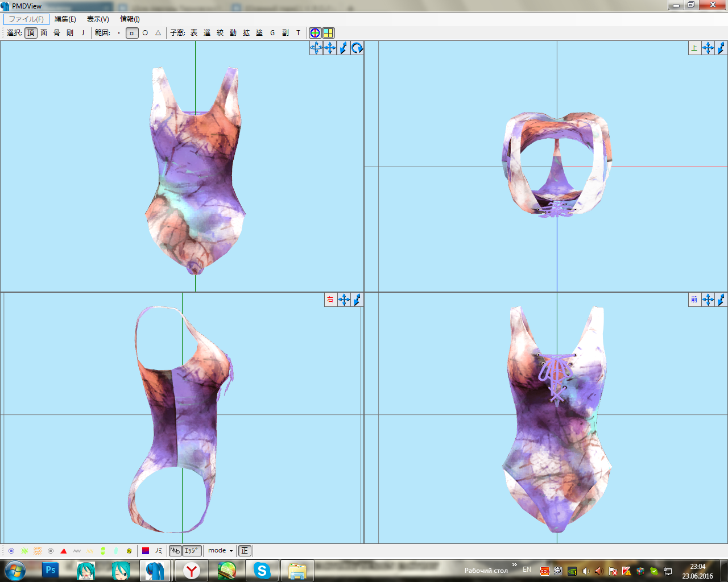
Task: Click the red-blue gradient color swatch
Action: (146, 551)
